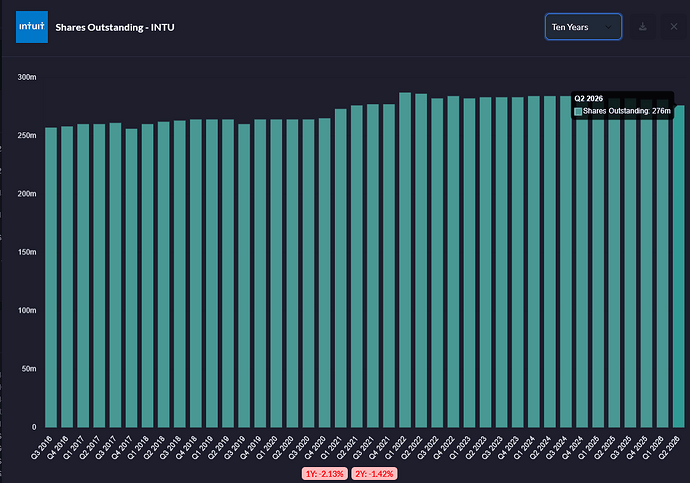Image resolution: width=690 pixels, height=483 pixels.
Task: Select the Q1 2024 bar
Action: [534, 261]
